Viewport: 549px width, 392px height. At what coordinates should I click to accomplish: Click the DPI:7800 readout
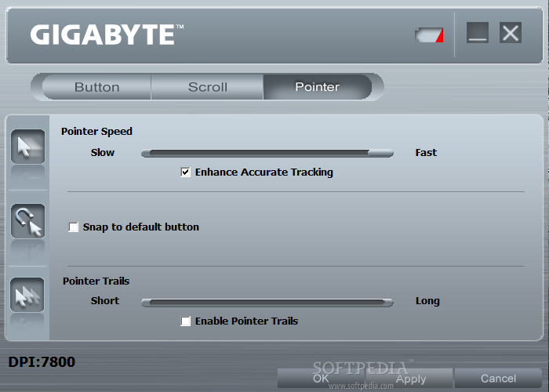[42, 362]
